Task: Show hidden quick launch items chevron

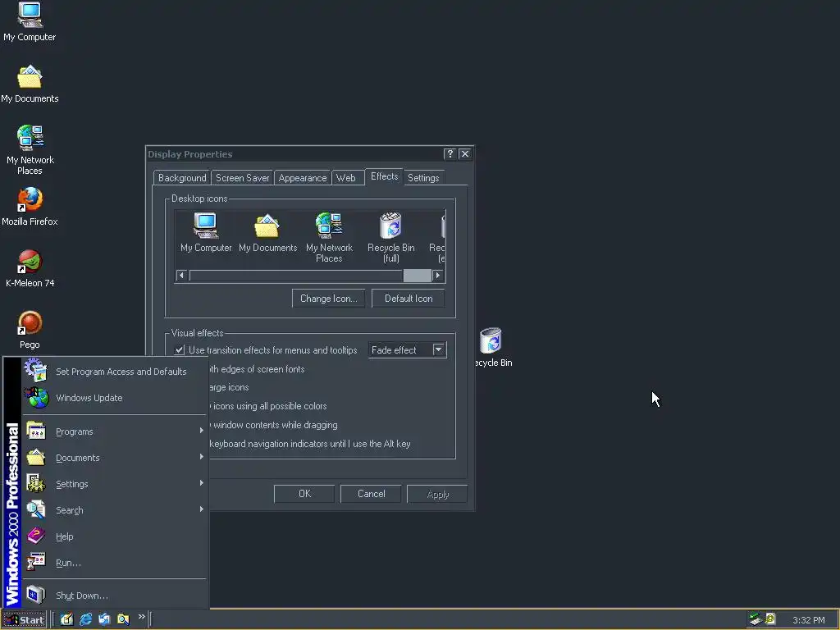Action: click(x=141, y=617)
